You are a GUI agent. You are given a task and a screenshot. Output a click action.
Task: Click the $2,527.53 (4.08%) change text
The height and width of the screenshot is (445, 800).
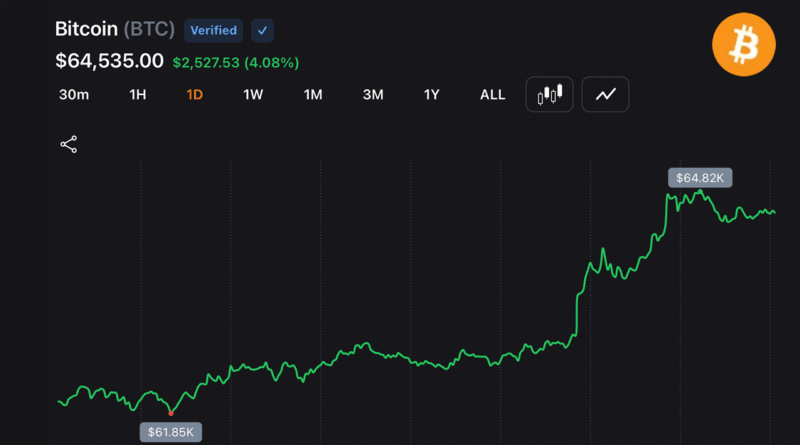(x=236, y=63)
